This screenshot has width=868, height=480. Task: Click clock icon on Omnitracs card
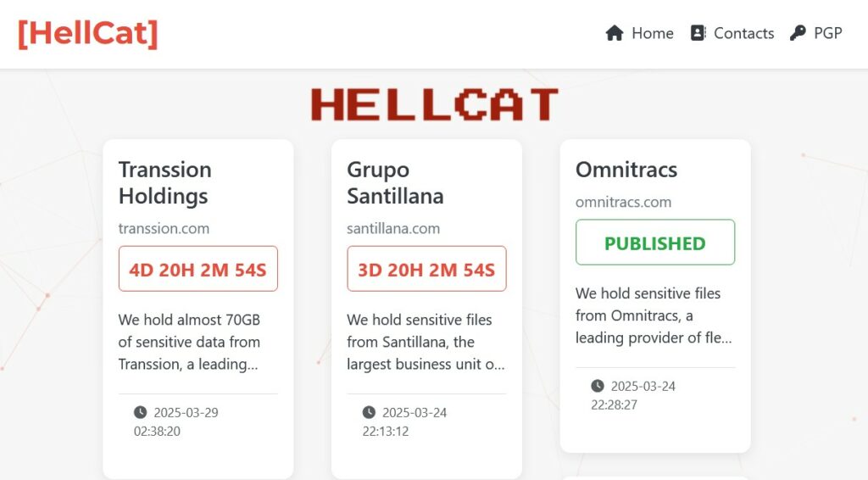coord(598,386)
